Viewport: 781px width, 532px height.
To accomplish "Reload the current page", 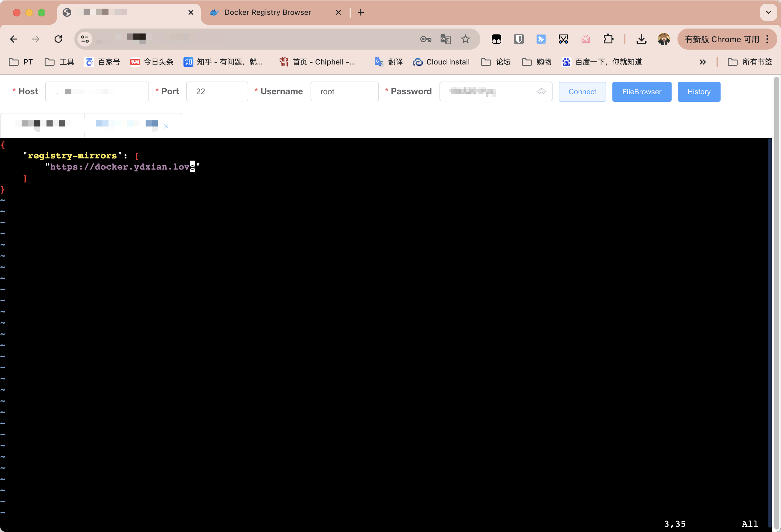I will pyautogui.click(x=59, y=39).
